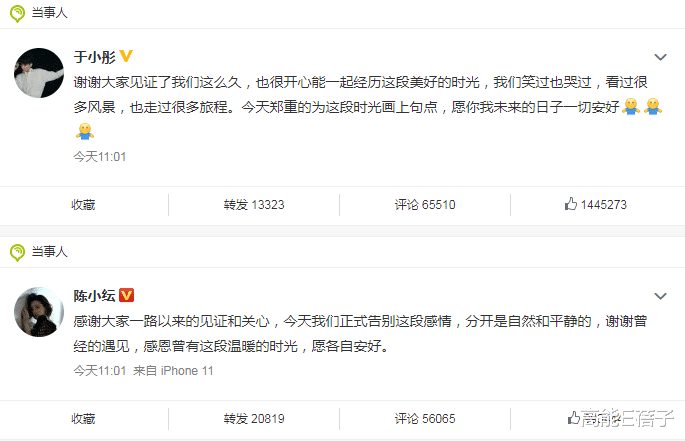Image resolution: width=685 pixels, height=441 pixels.
Task: Click the yellow V verified badge beside 于小彤
Action: 126,56
